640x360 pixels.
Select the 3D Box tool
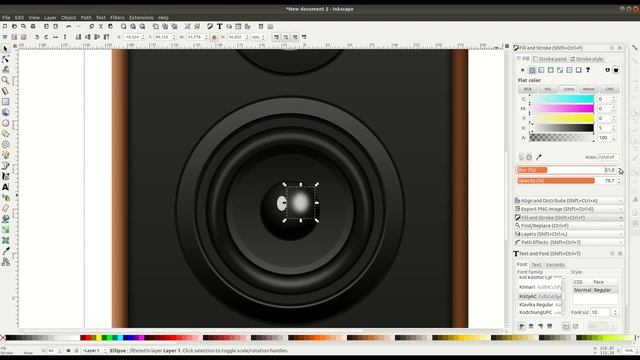click(x=5, y=112)
